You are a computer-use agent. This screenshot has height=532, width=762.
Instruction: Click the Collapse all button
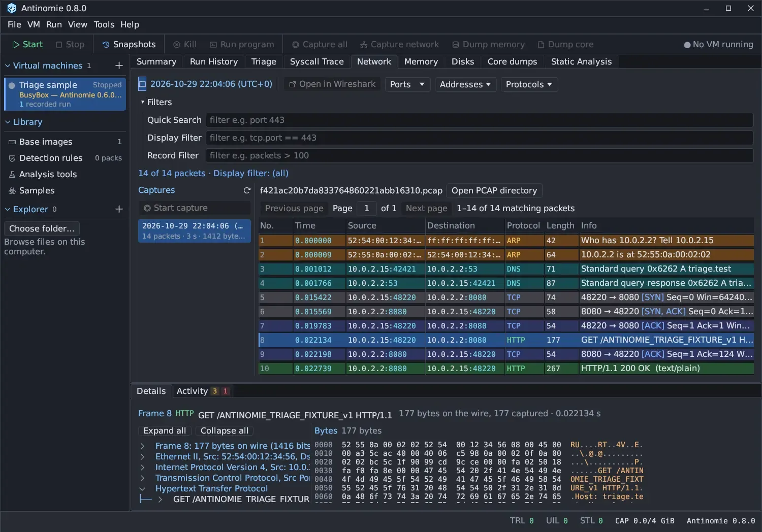click(x=225, y=430)
